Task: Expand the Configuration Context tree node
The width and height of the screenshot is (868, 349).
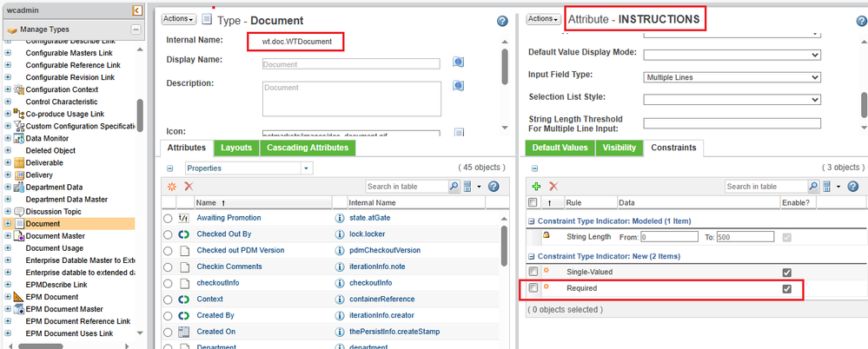Action: click(x=8, y=89)
